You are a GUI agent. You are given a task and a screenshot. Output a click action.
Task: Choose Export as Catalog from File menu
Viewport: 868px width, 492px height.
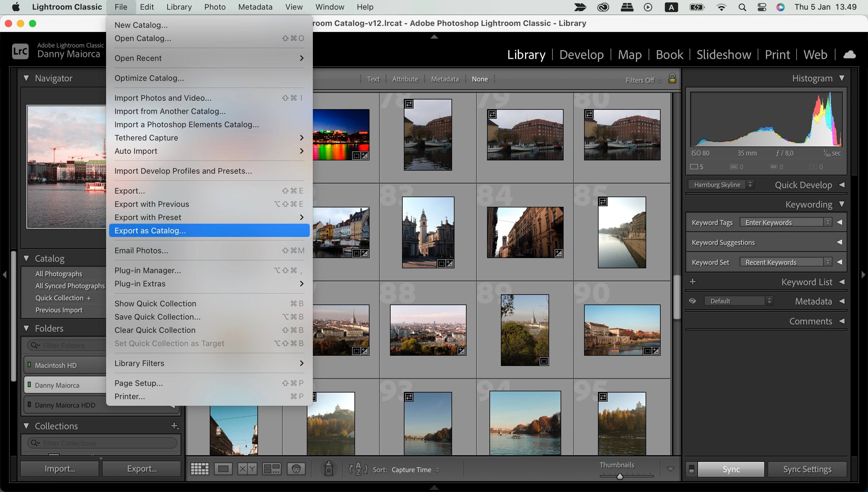(x=150, y=230)
